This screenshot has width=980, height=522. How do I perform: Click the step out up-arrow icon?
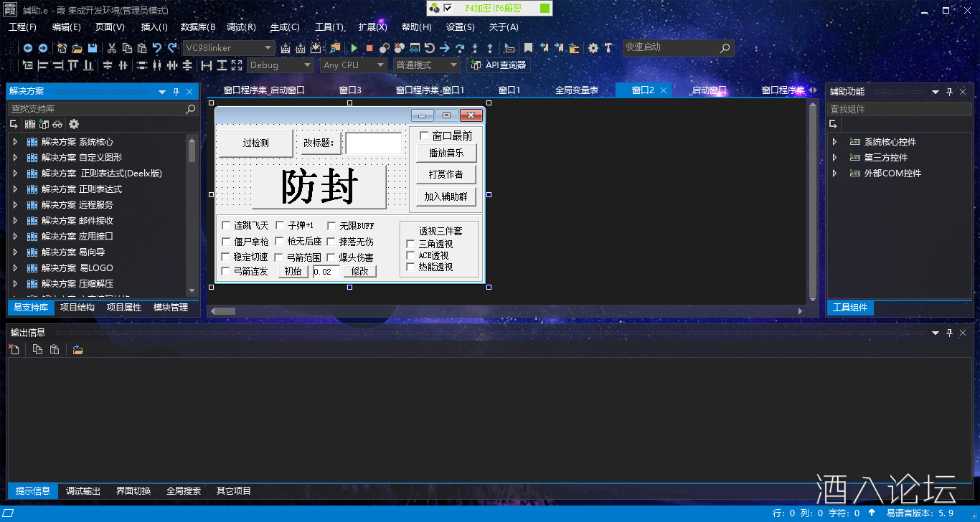pos(490,48)
